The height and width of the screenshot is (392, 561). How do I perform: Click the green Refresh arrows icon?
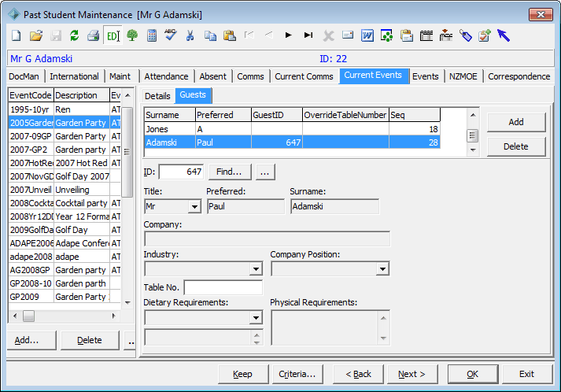[x=75, y=35]
